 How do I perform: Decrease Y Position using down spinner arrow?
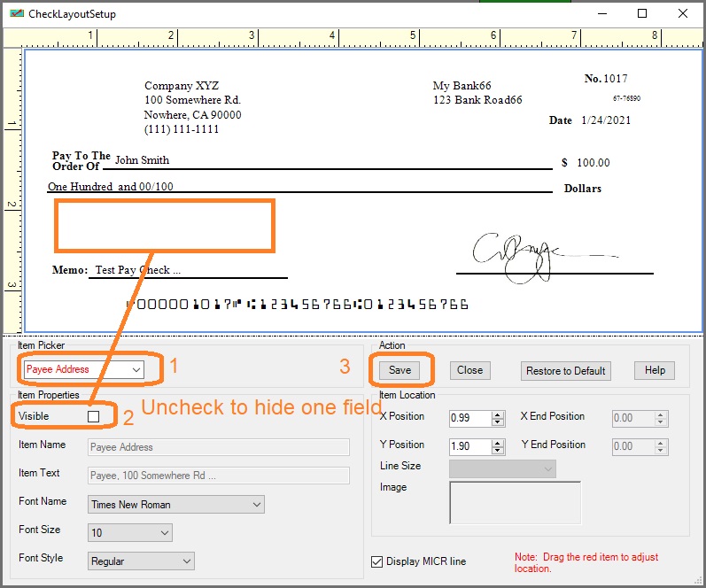(498, 452)
